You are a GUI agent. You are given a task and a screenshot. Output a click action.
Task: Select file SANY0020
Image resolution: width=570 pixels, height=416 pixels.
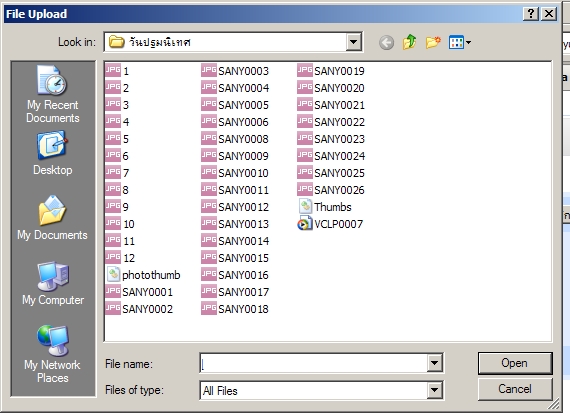pos(331,88)
